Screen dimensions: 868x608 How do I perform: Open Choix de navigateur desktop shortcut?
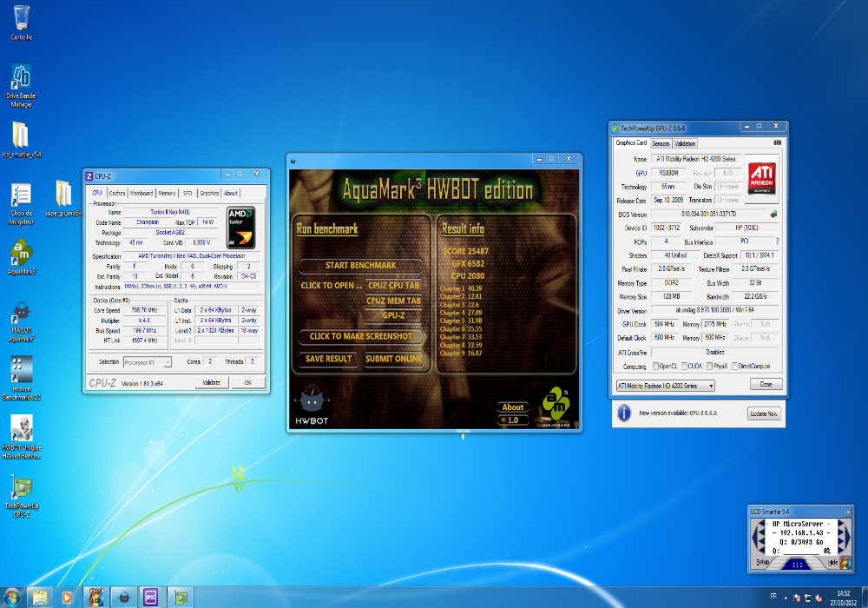(21, 204)
